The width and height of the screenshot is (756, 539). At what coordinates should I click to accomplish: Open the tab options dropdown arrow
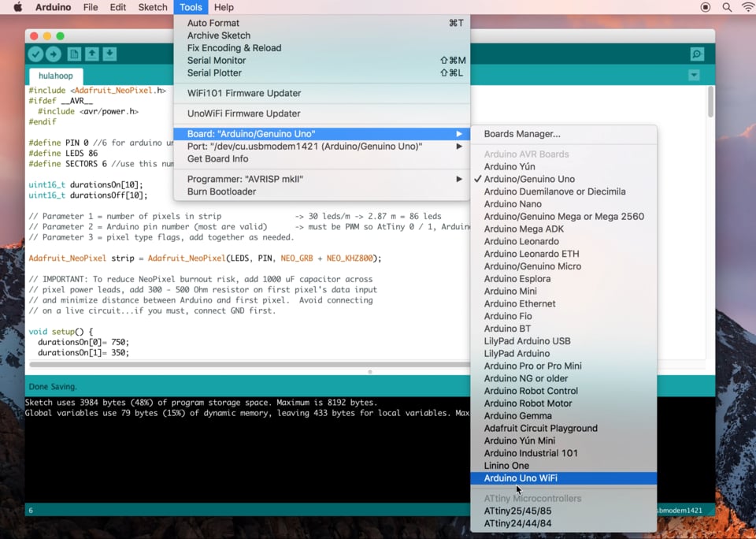point(694,76)
